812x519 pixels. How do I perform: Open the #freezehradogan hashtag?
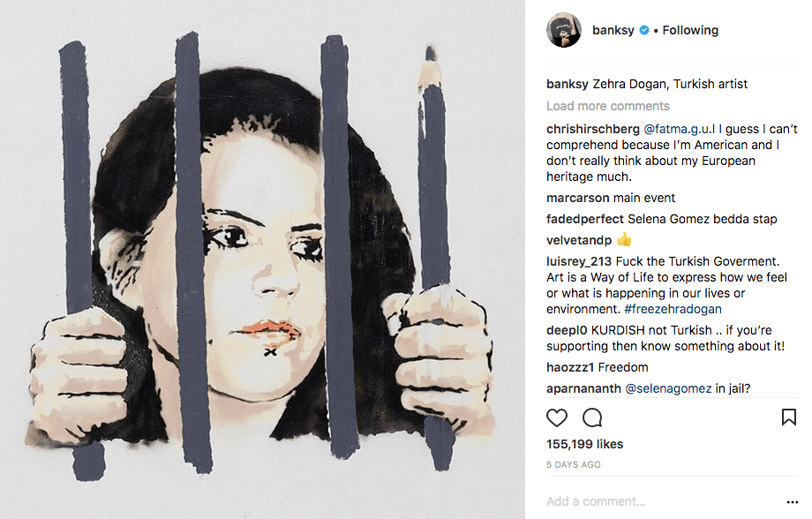pos(673,309)
